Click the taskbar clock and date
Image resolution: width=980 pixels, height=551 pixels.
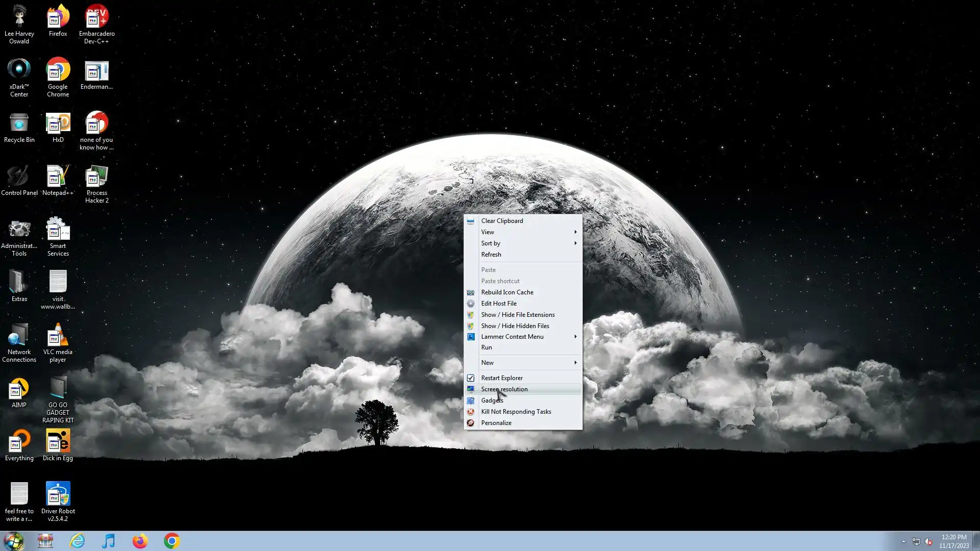point(953,541)
